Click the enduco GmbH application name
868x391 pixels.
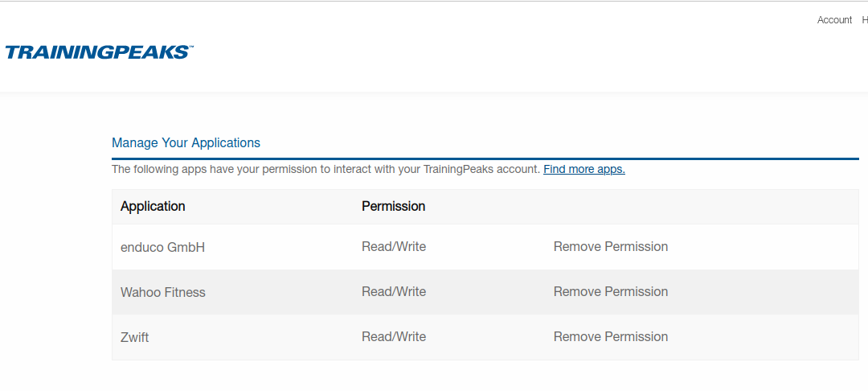click(x=162, y=248)
